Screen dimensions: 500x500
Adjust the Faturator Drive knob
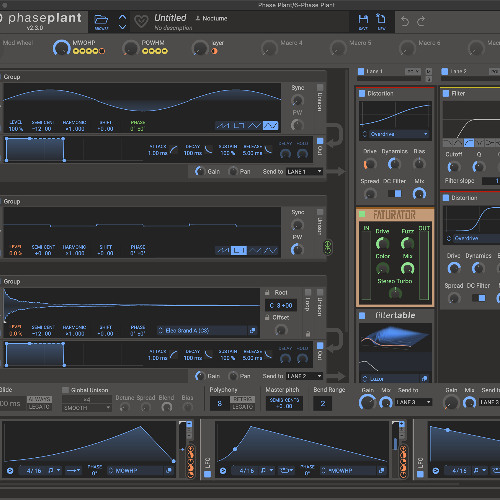tap(382, 243)
